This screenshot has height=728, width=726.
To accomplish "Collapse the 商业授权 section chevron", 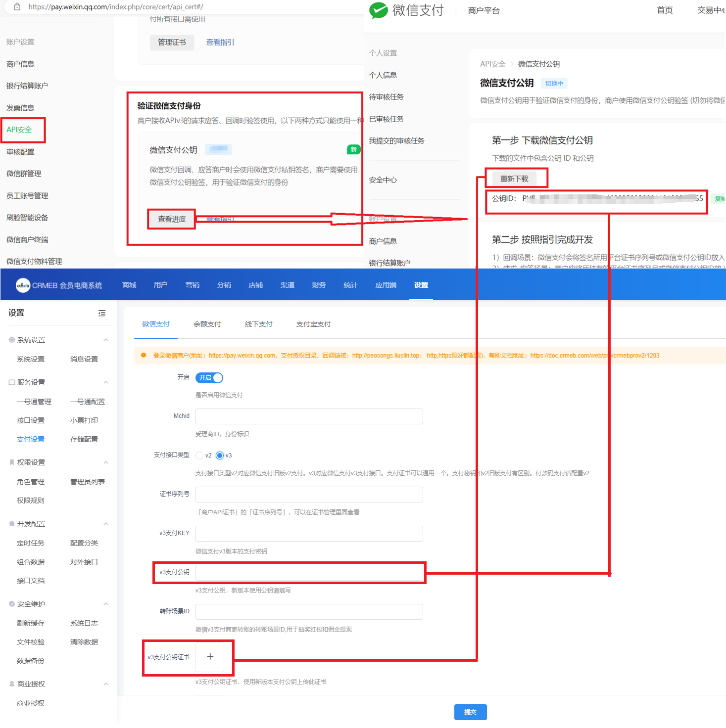I will pos(106,684).
